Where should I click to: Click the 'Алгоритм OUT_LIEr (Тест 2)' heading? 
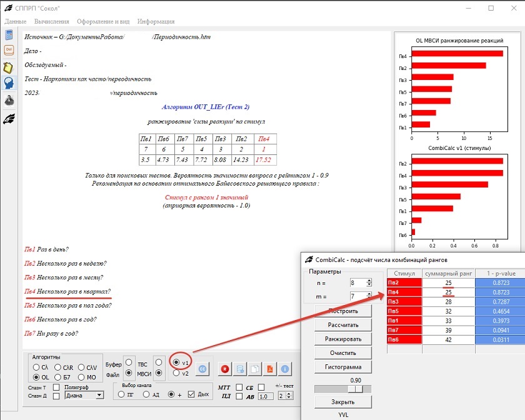point(206,107)
